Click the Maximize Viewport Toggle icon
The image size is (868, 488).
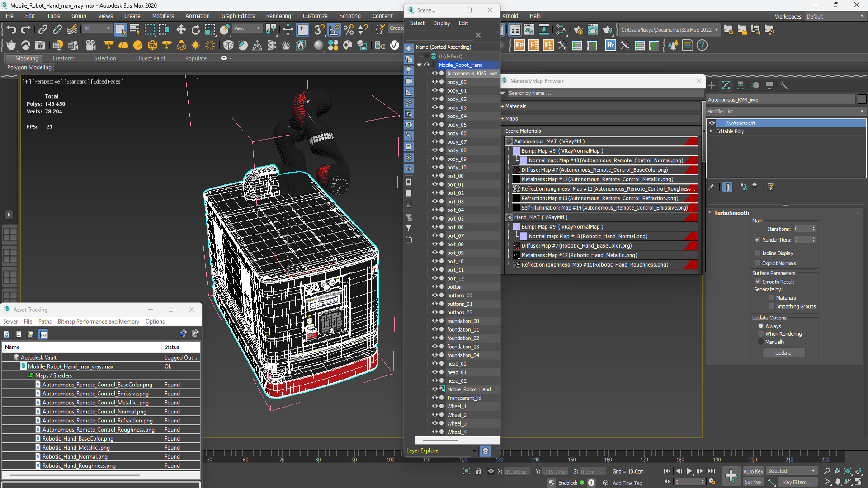tap(859, 482)
